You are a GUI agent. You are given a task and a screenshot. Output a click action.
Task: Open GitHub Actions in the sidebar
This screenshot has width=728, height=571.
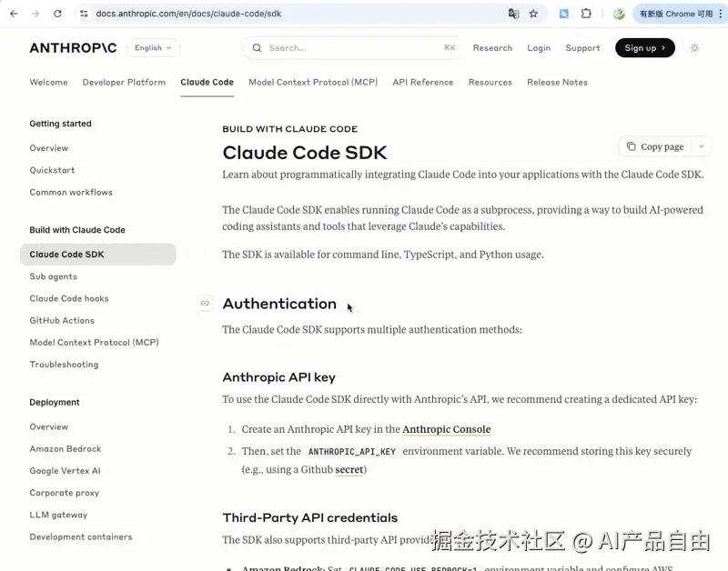(62, 321)
